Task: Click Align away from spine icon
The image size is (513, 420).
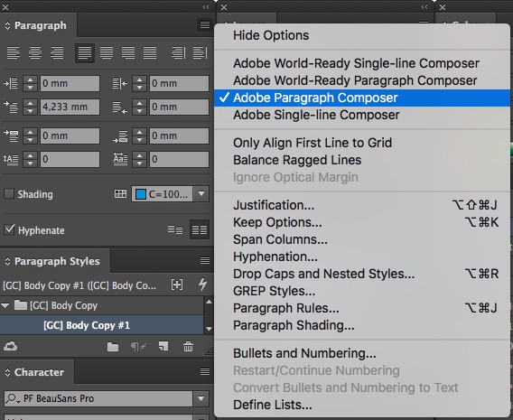Action: pyautogui.click(x=200, y=52)
